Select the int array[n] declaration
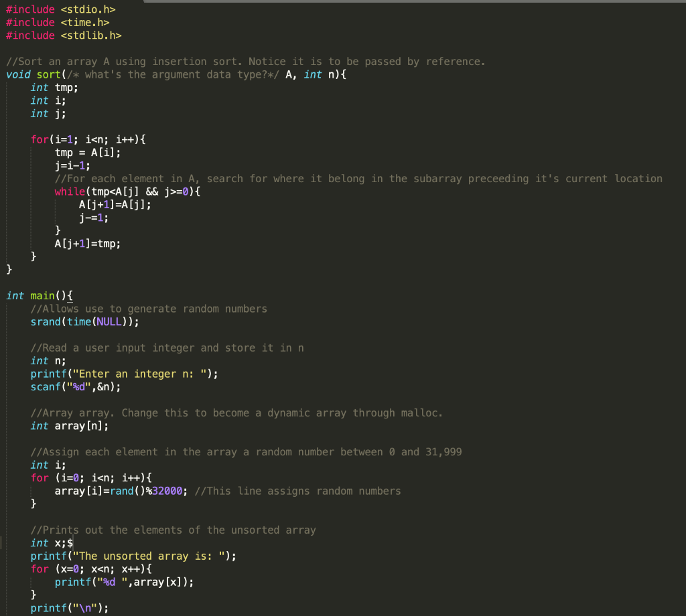The width and height of the screenshot is (686, 616). tap(64, 425)
